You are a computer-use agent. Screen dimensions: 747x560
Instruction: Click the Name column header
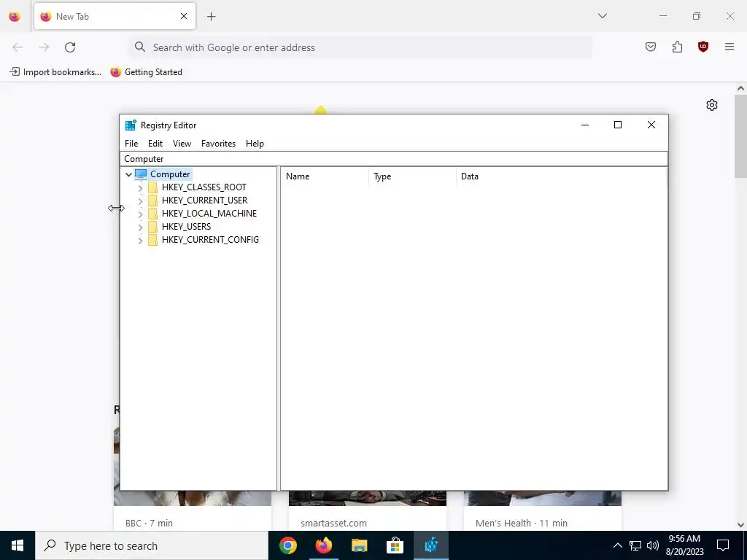325,176
